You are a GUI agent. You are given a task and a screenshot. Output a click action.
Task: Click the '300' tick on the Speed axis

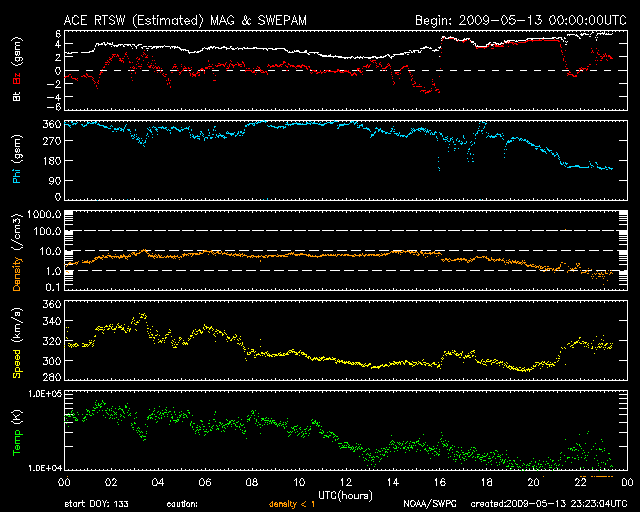pyautogui.click(x=52, y=361)
